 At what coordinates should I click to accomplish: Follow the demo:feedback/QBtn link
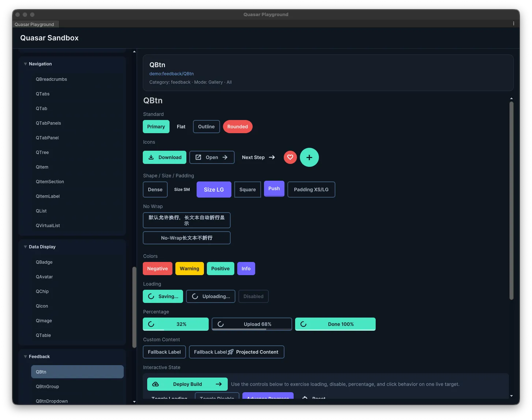tap(171, 74)
